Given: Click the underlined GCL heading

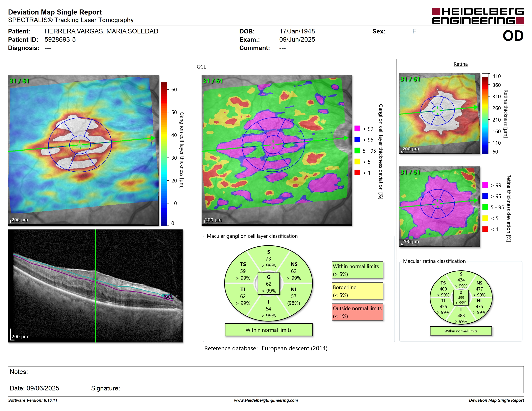Looking at the screenshot, I should (201, 67).
